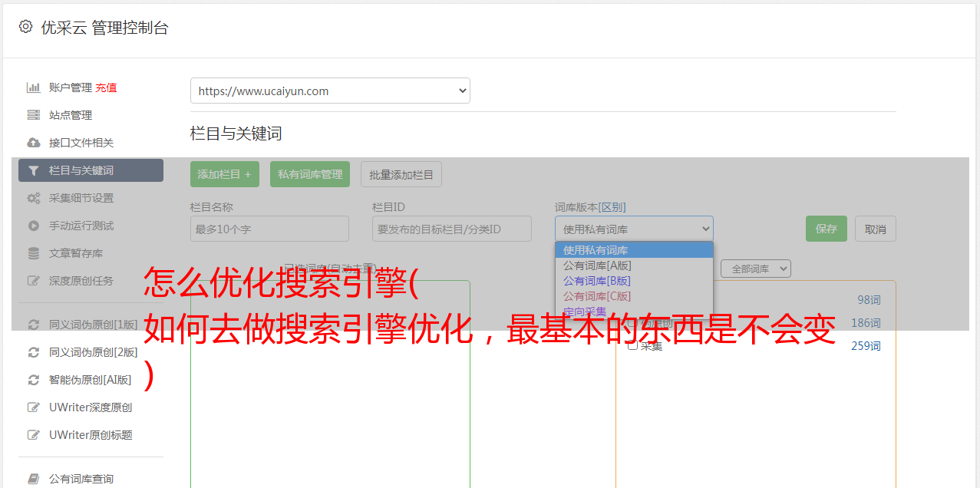This screenshot has width=980, height=488.
Task: Click the server icon next to 站点管理
Action: (x=33, y=115)
